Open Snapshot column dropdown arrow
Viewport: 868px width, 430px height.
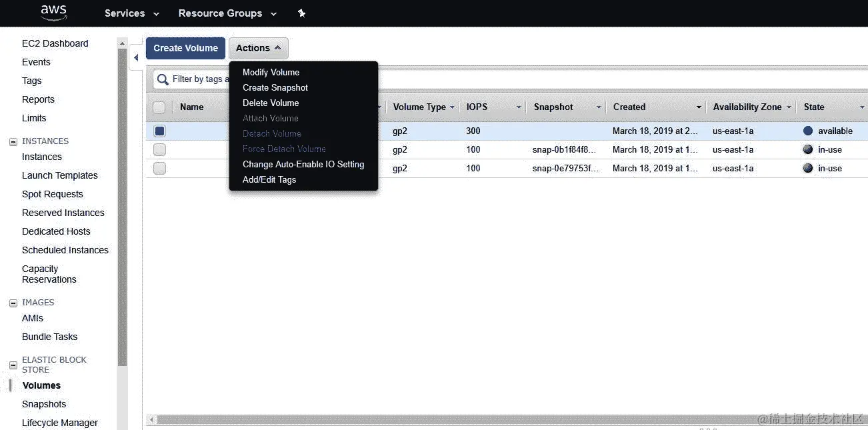[x=599, y=107]
